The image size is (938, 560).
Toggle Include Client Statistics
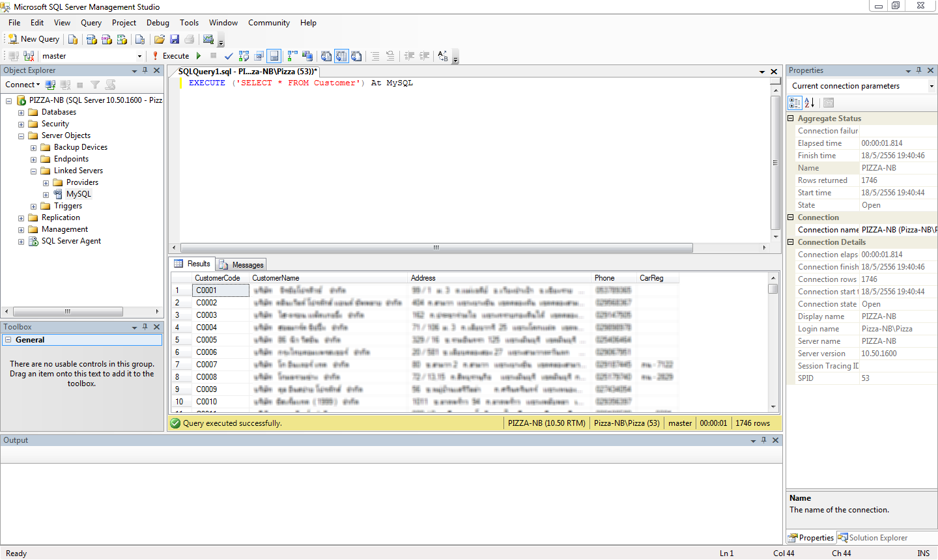pyautogui.click(x=307, y=56)
